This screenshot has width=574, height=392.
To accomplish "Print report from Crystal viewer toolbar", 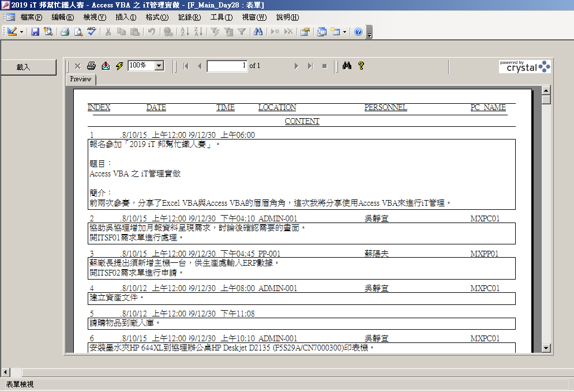I will coord(92,66).
